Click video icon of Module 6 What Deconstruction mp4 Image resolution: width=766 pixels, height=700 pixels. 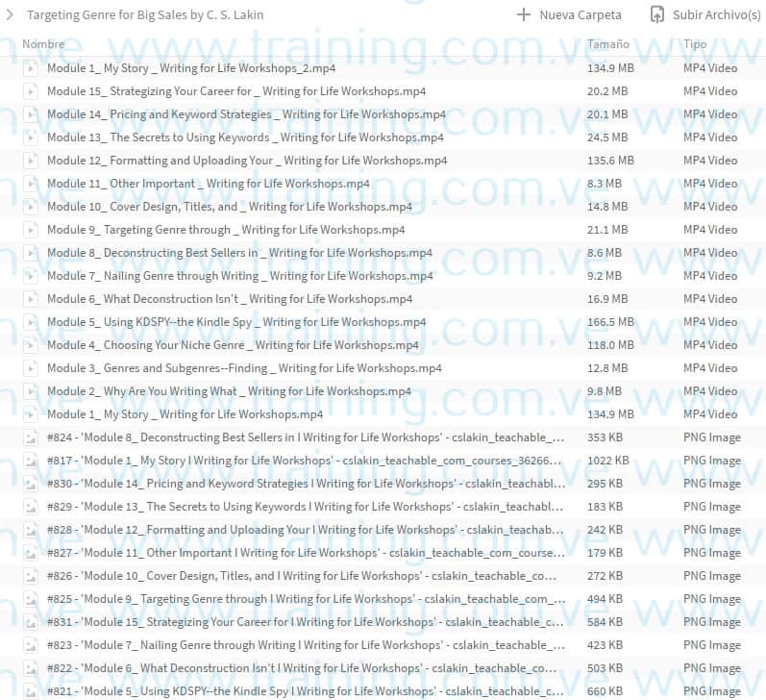(31, 299)
